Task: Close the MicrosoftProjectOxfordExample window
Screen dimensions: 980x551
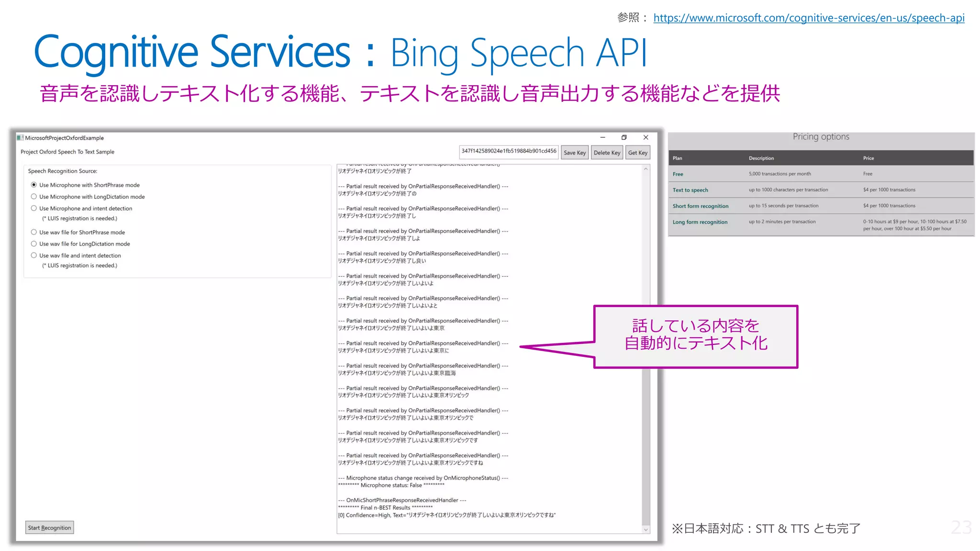Action: tap(646, 137)
